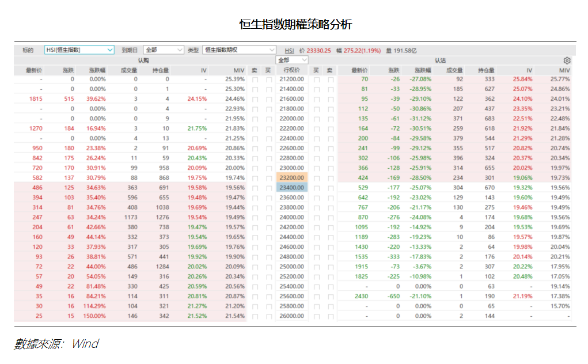588x364 pixels.
Task: Expand the dropdown above the strike column
Action: click(292, 60)
